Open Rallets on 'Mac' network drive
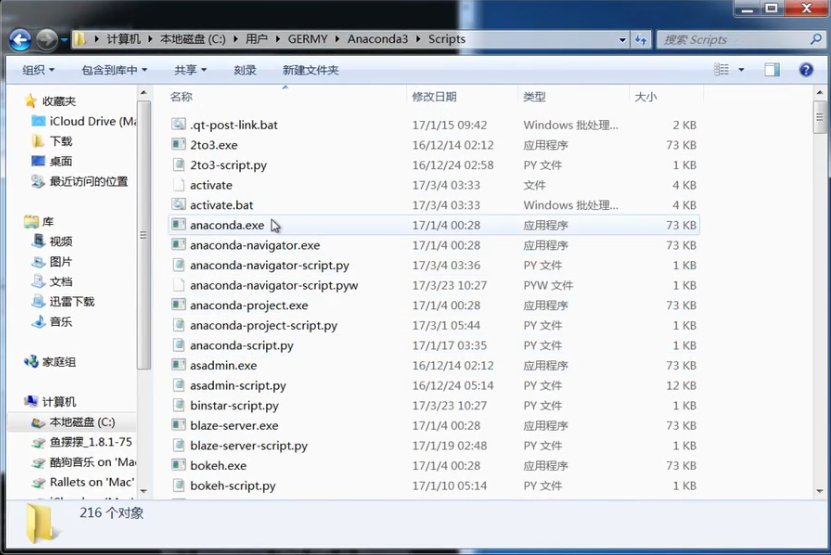Viewport: 831px width, 555px height. [83, 482]
